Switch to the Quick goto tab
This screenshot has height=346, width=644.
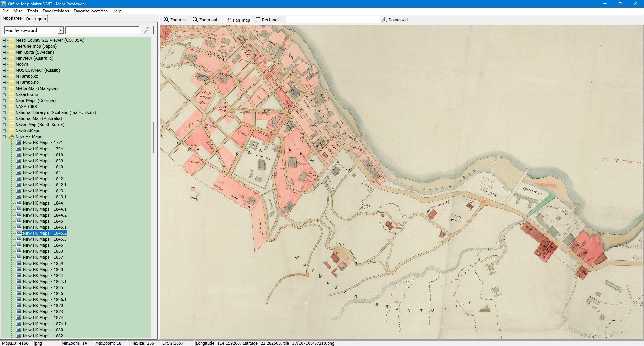36,19
